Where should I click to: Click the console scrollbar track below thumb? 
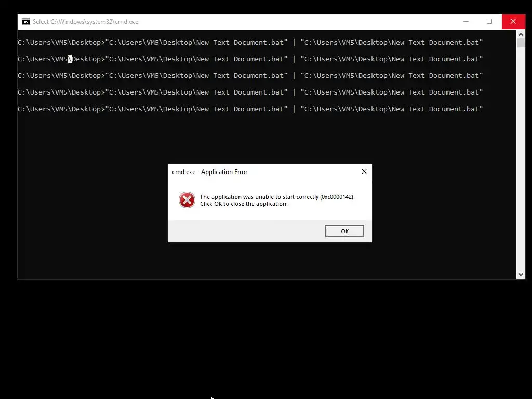(521, 159)
